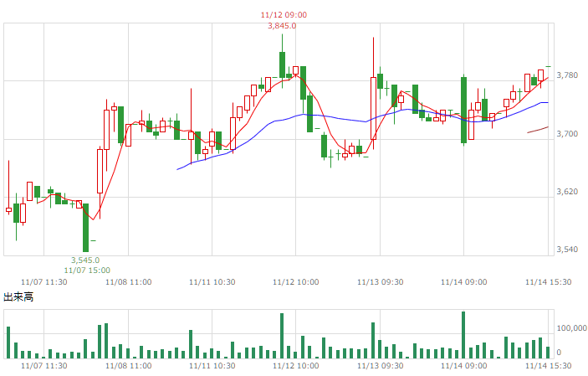Click the tallest volume bar near 11/14 09:00
This screenshot has height=376, width=588.
pos(463,335)
